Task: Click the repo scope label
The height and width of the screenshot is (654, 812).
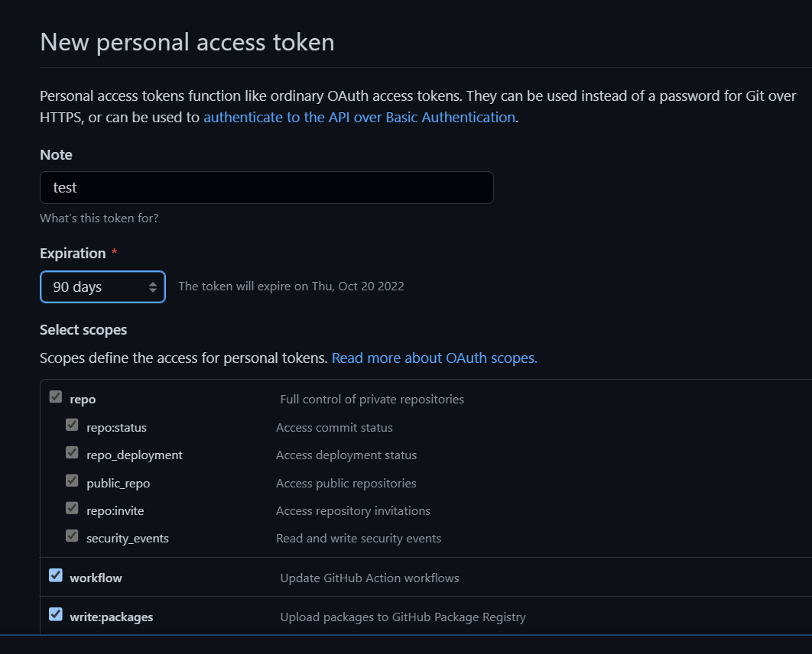Action: (83, 399)
